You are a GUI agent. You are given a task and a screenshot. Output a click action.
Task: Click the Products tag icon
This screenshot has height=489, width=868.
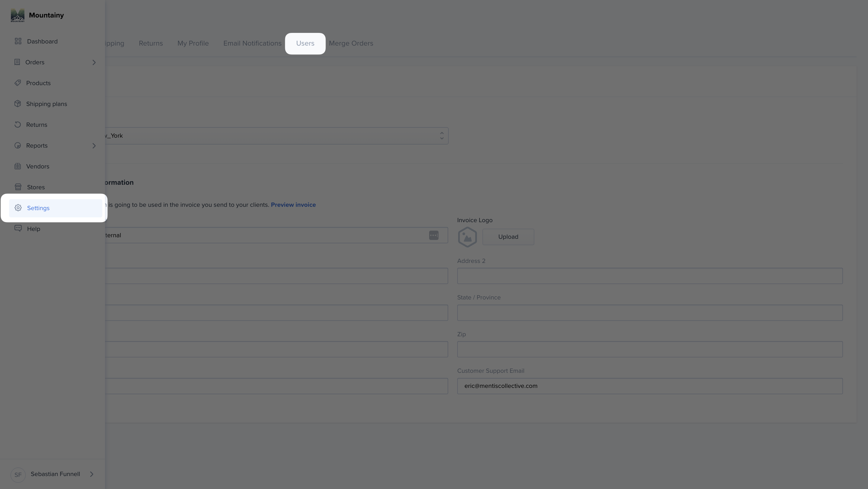coord(18,83)
